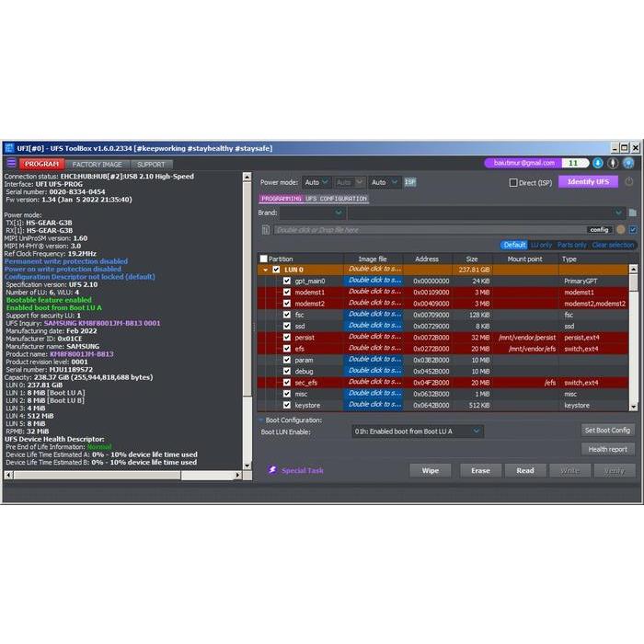
Task: Click the Special Task link
Action: 303,470
